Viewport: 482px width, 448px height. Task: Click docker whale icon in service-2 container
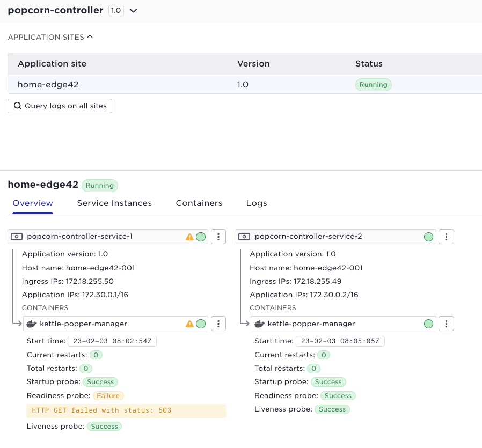[x=259, y=324]
